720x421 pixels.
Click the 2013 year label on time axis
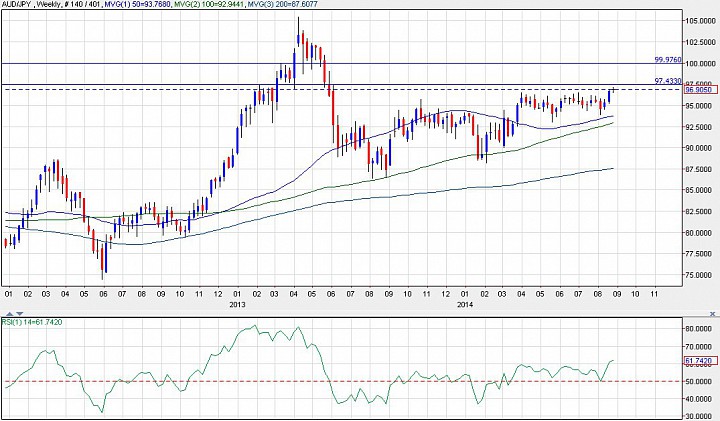[237, 304]
